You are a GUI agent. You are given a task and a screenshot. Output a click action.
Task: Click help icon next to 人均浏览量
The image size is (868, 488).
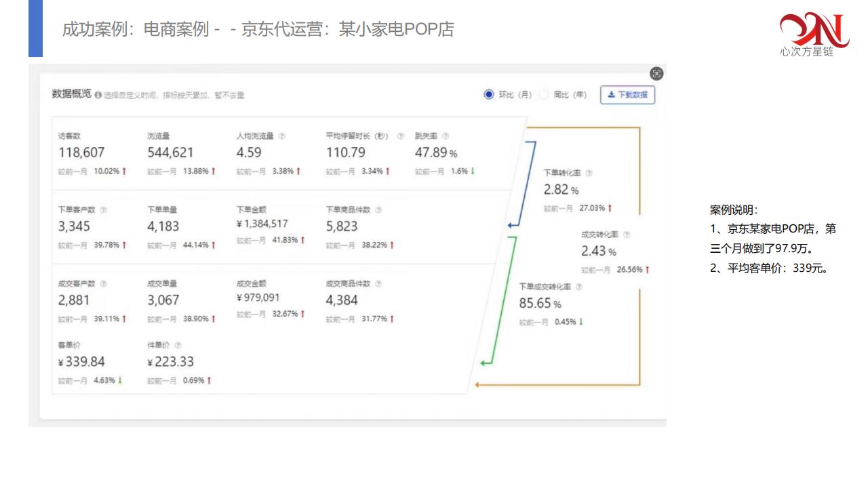282,136
